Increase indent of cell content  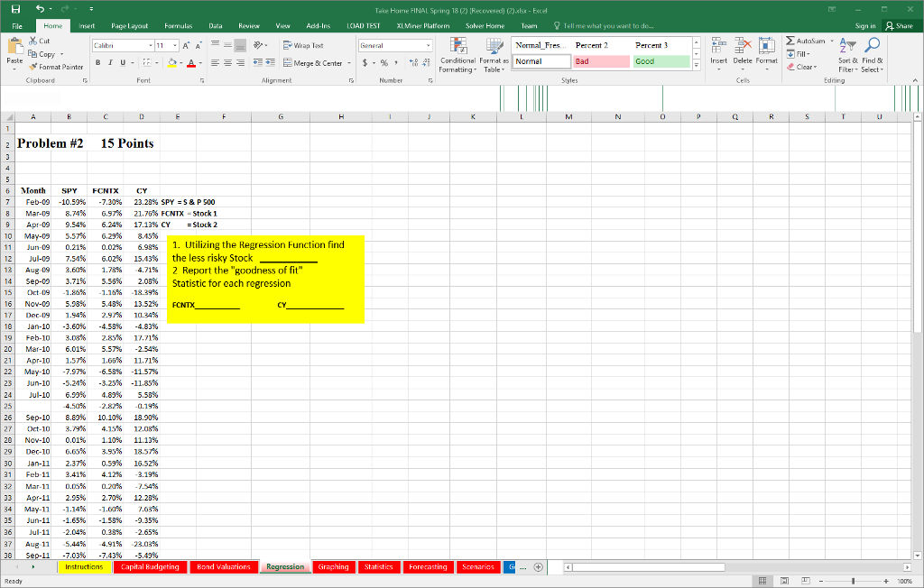click(271, 62)
